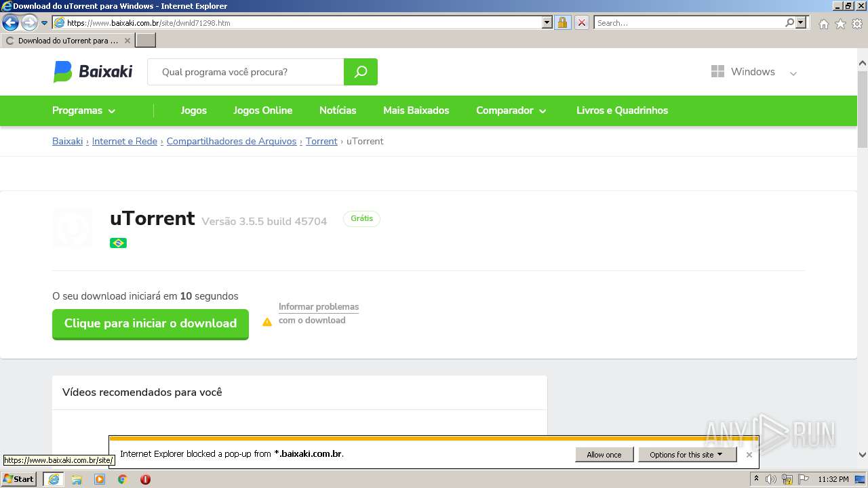Open the Windows platform selector
This screenshot has width=868, height=488.
point(754,72)
